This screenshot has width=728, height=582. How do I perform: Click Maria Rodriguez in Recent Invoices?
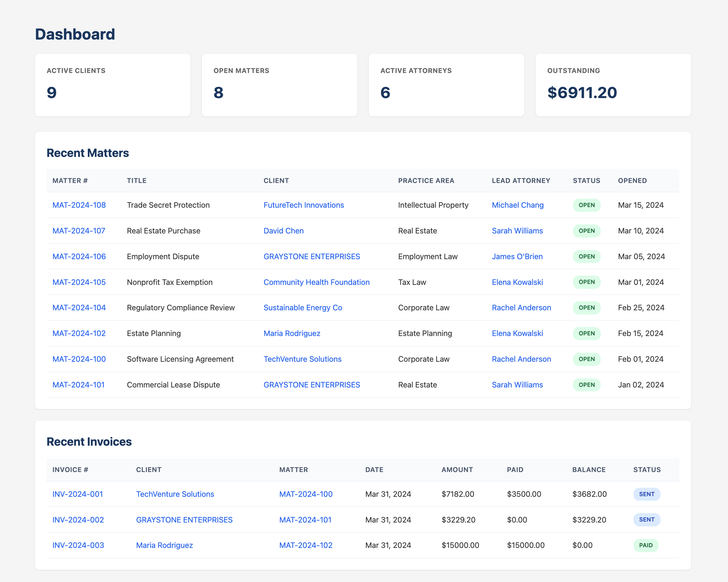click(x=164, y=545)
